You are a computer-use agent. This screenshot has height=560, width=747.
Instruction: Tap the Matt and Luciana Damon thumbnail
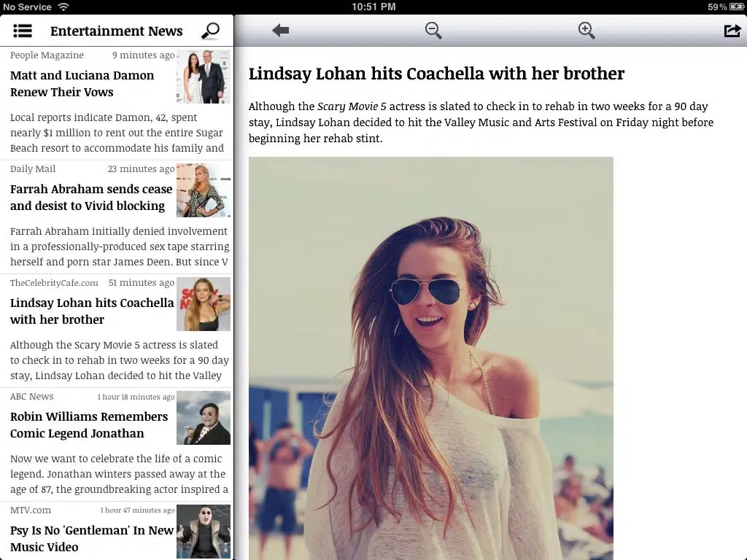click(204, 77)
